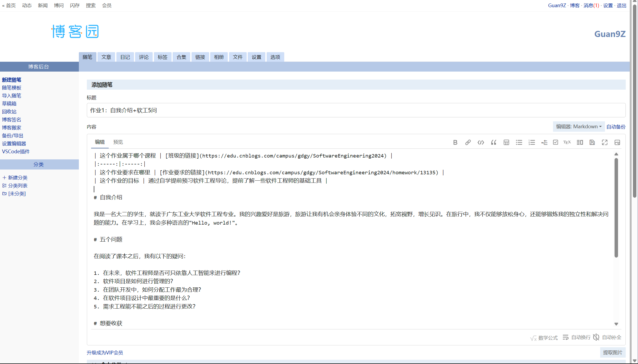Insert TeX formula via TeX icon
Image resolution: width=638 pixels, height=364 pixels.
pyautogui.click(x=567, y=142)
